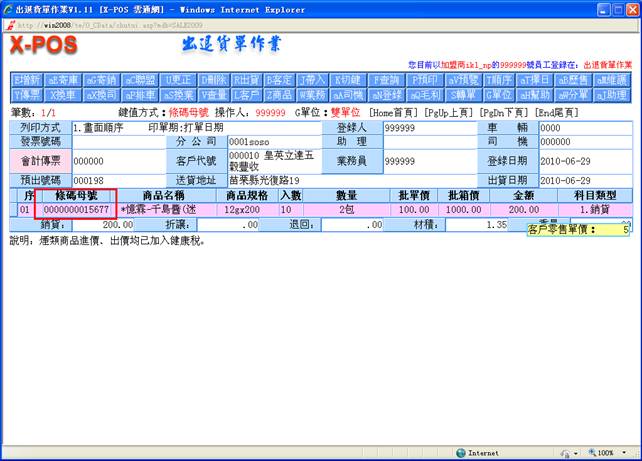
Task: Go to next page via PgDn下頁
Action: [504, 113]
